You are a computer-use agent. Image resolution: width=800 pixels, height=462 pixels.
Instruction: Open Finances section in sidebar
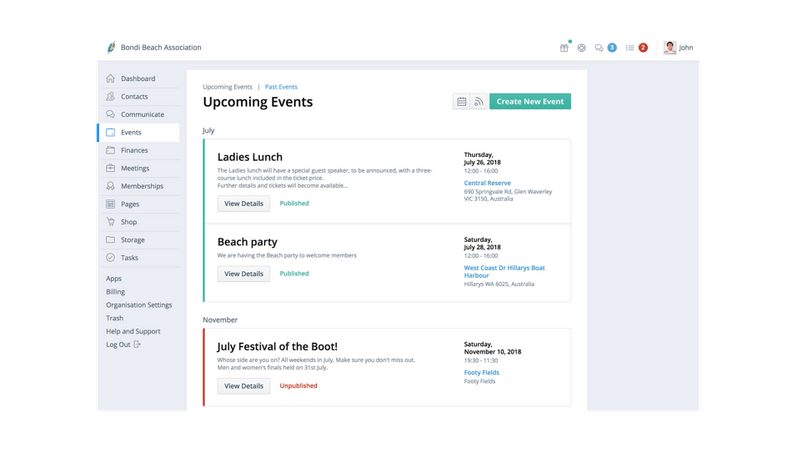pyautogui.click(x=135, y=150)
